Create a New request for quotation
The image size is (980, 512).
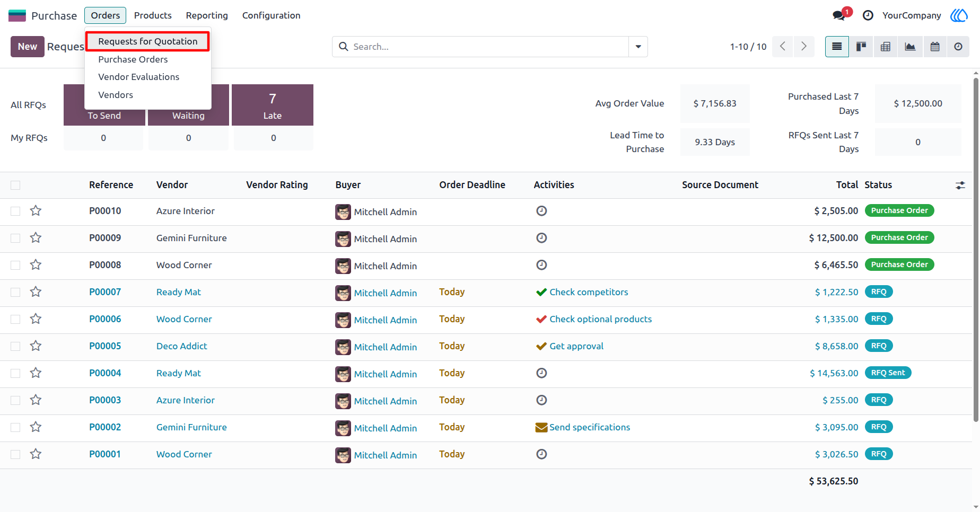click(x=28, y=47)
